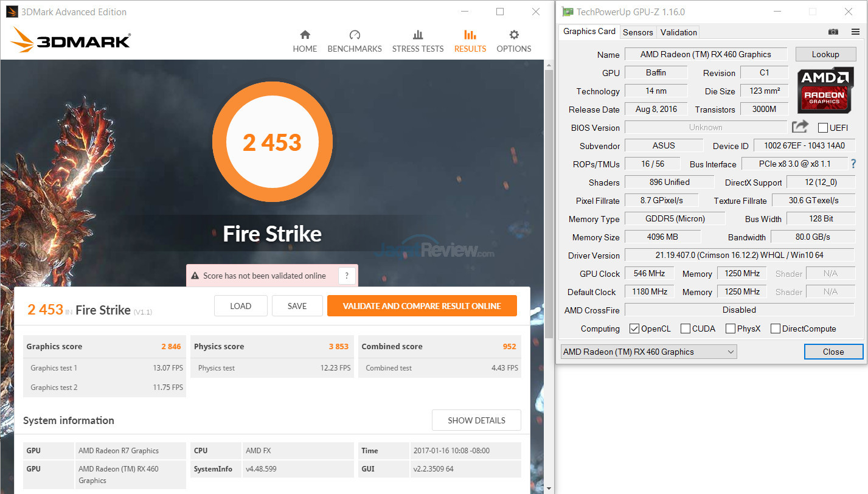Click the Shaders 896 Unified field
This screenshot has height=494, width=868.
(669, 182)
